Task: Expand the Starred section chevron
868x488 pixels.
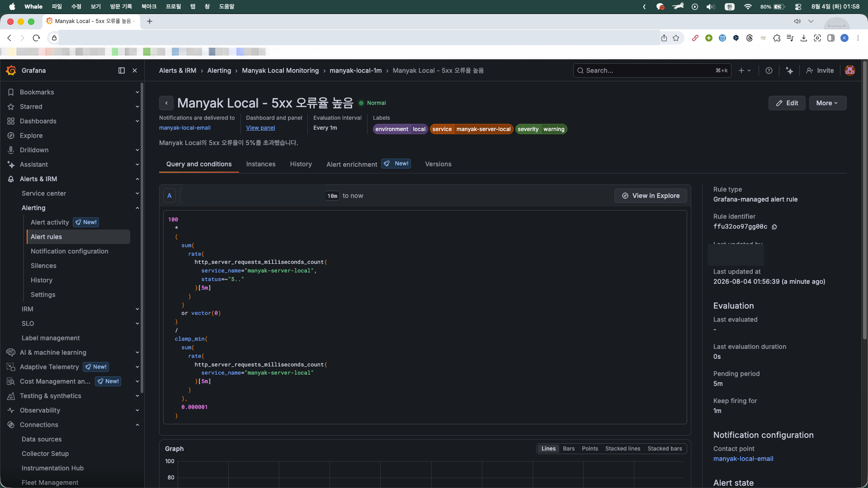Action: tap(137, 107)
